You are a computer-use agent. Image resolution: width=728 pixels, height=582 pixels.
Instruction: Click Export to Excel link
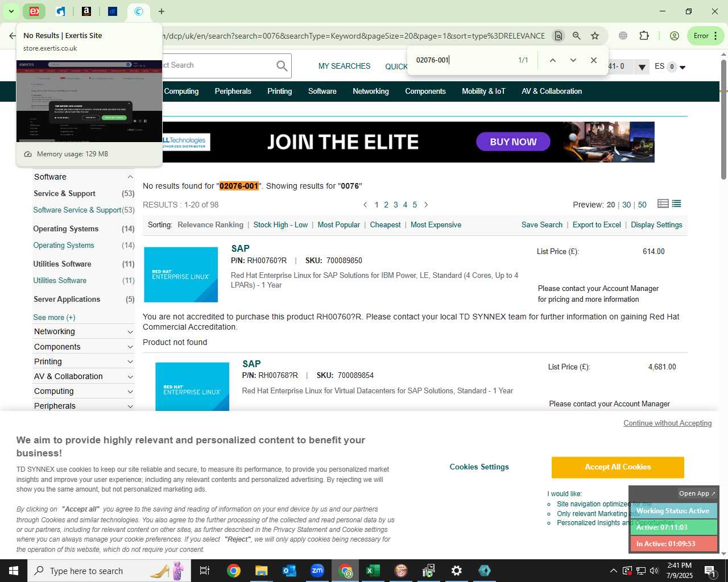tap(597, 225)
